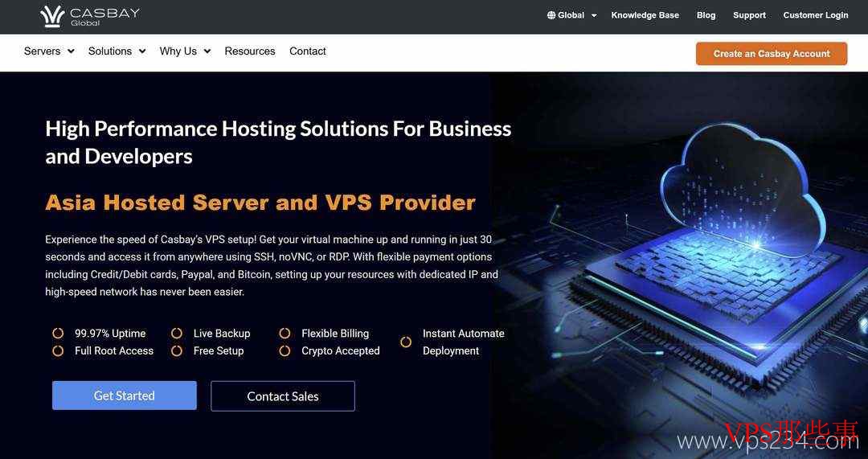Click the circle icon beside Flexible Billing
The image size is (868, 459).
(x=285, y=334)
